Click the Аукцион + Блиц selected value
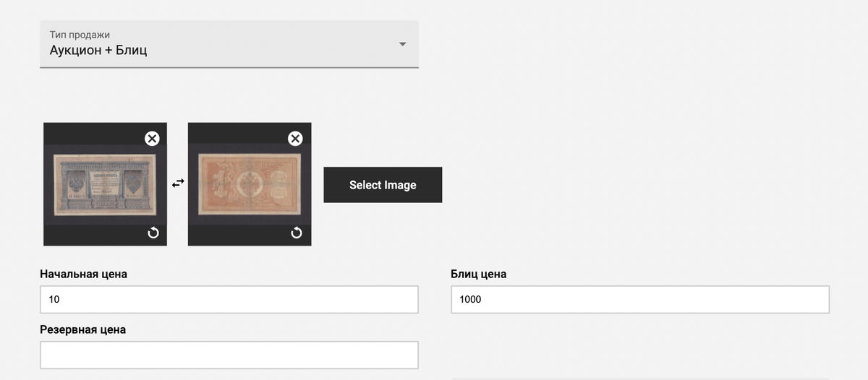The width and height of the screenshot is (868, 380). (98, 51)
